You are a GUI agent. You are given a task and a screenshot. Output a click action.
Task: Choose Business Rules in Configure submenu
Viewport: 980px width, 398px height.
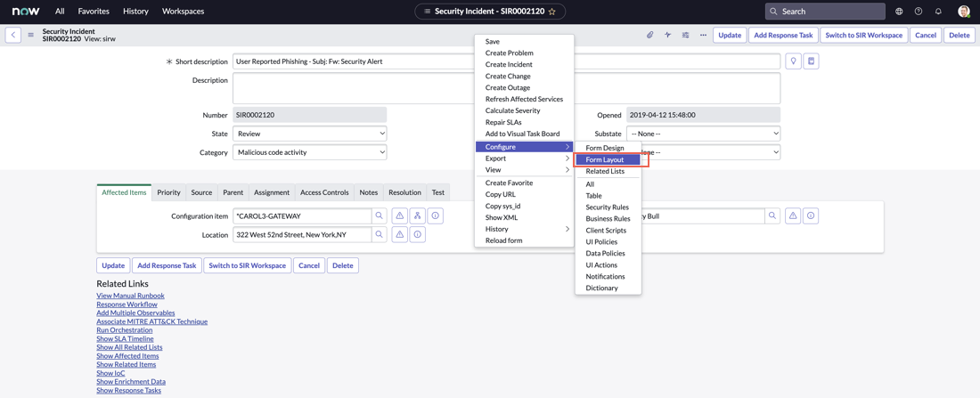(x=608, y=219)
